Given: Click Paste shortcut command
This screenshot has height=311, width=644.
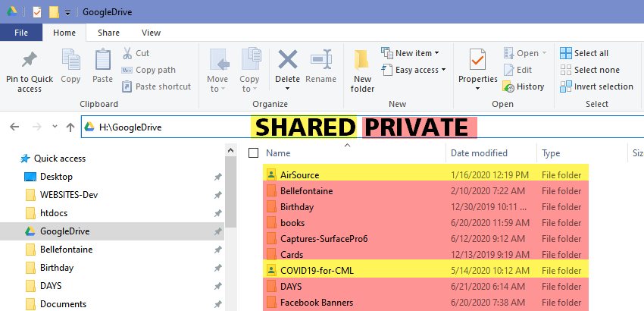Looking at the screenshot, I should click(157, 86).
